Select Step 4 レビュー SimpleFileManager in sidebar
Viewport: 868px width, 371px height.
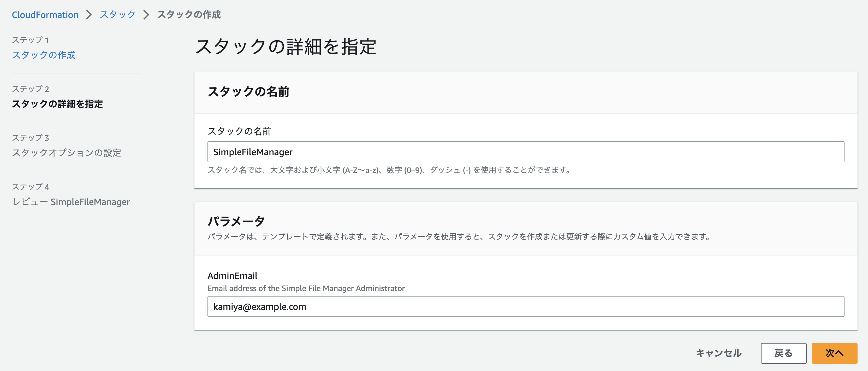[71, 202]
